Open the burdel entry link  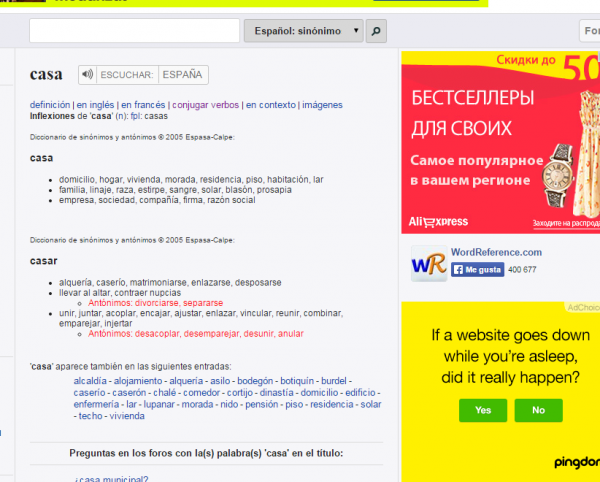(x=334, y=381)
